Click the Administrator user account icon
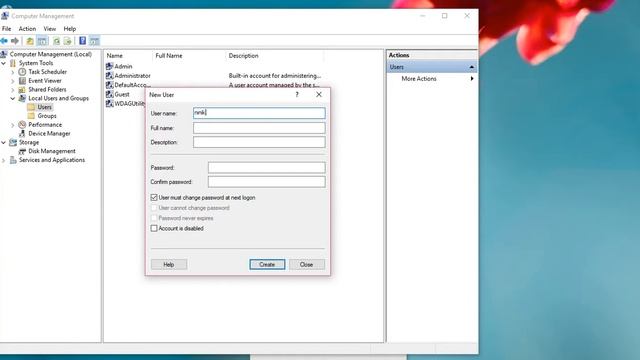The width and height of the screenshot is (640, 360). (x=109, y=76)
